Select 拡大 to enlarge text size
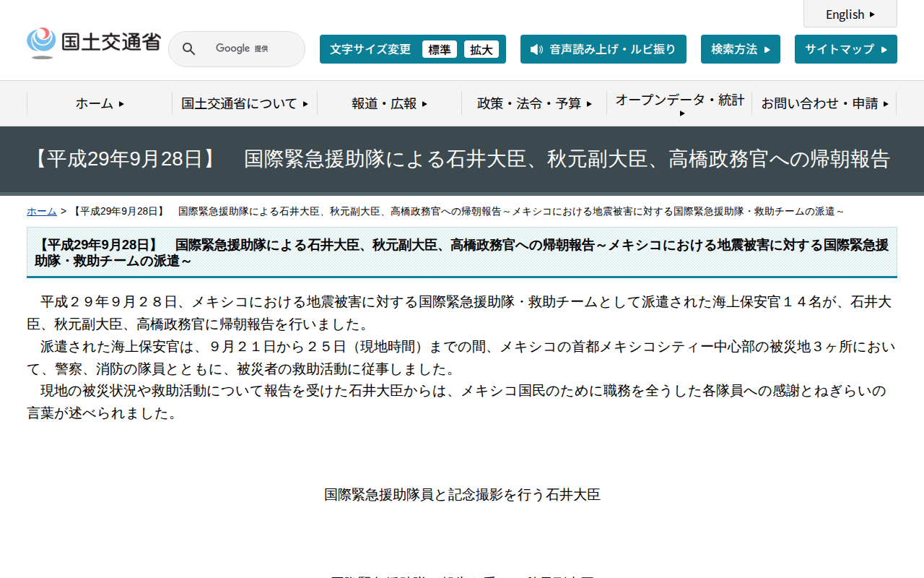This screenshot has width=924, height=578. 481,49
